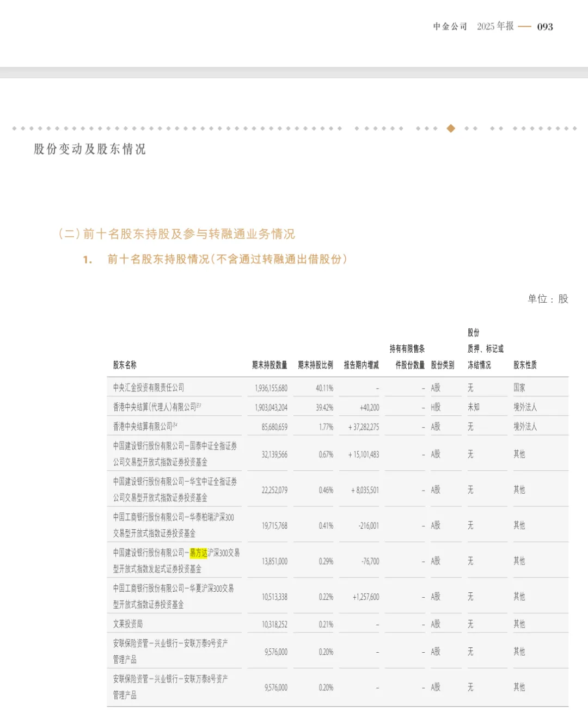
Task: Click the percentage 0.21%
Action: [326, 624]
